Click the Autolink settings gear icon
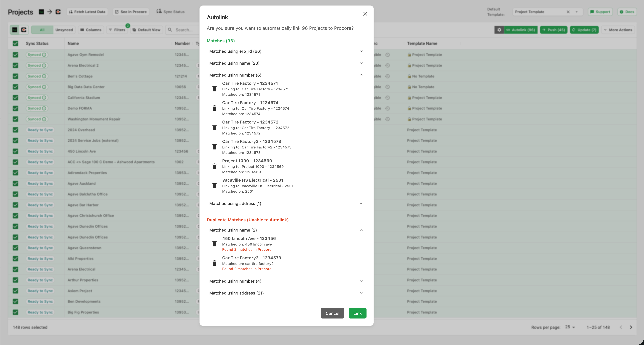The height and width of the screenshot is (345, 644). (499, 30)
